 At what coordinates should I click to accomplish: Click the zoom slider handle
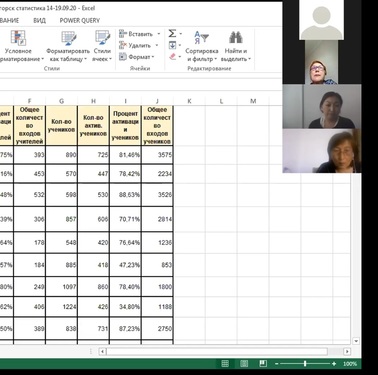tap(305, 364)
